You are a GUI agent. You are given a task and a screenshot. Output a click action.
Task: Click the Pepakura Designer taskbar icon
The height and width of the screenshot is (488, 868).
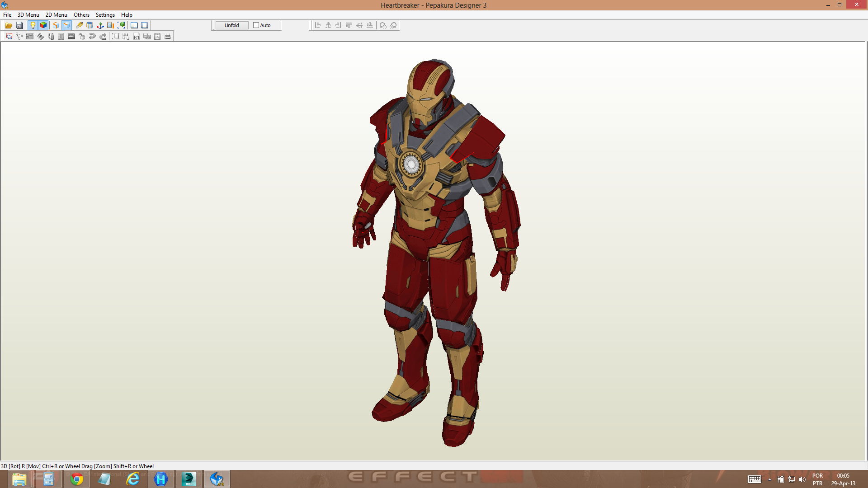(x=217, y=479)
